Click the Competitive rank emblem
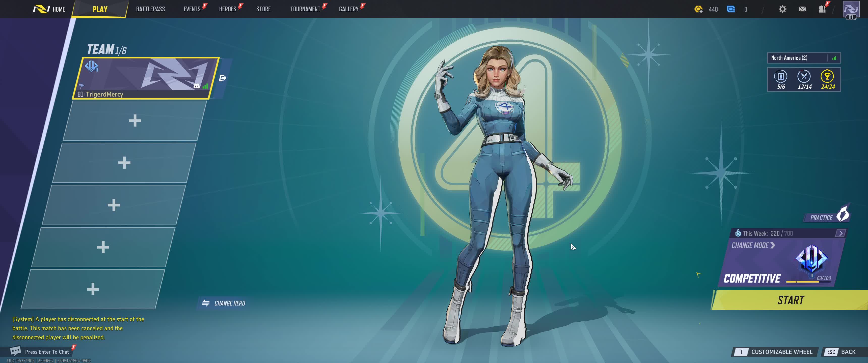 point(811,260)
